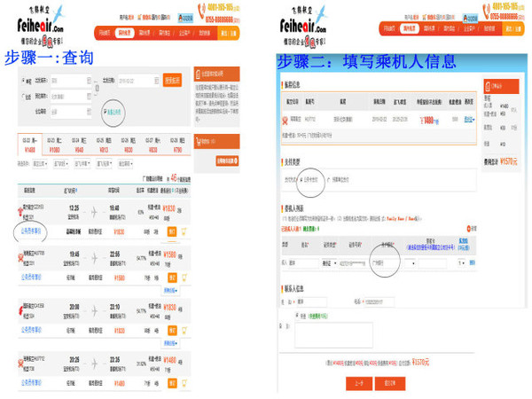Open quantity dropdown showing 1 in passenger row

coord(461,263)
